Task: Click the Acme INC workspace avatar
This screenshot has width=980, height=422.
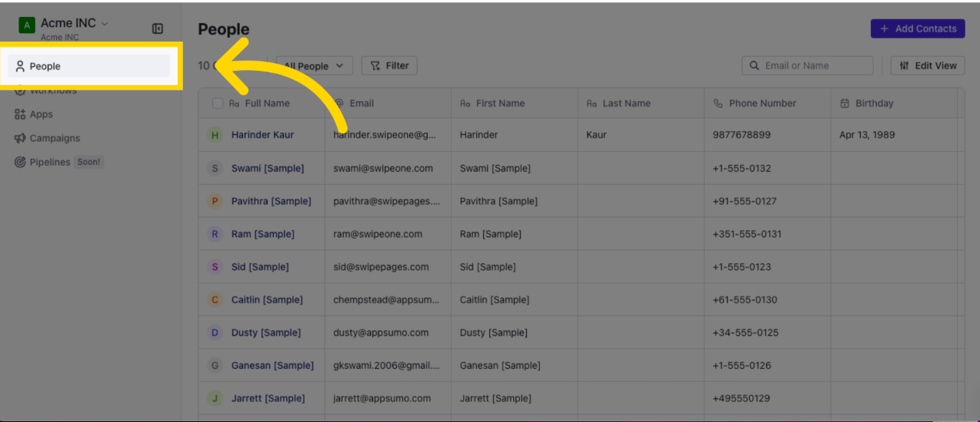Action: pos(27,25)
